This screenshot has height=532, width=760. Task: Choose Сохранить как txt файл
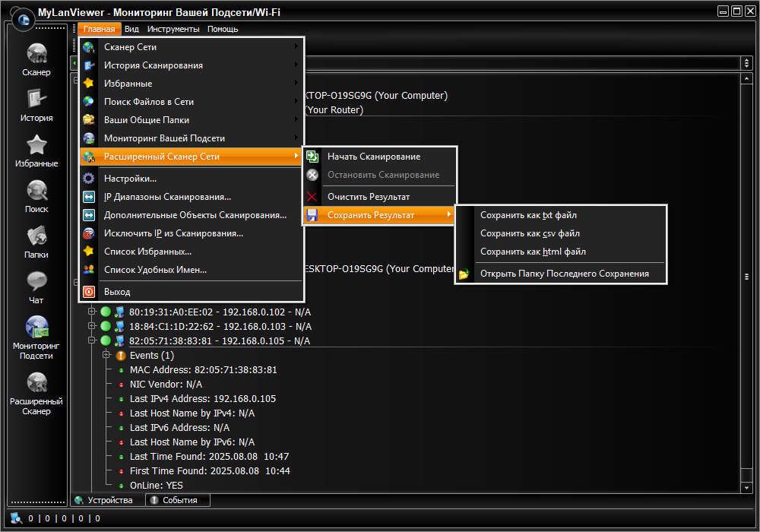point(561,215)
